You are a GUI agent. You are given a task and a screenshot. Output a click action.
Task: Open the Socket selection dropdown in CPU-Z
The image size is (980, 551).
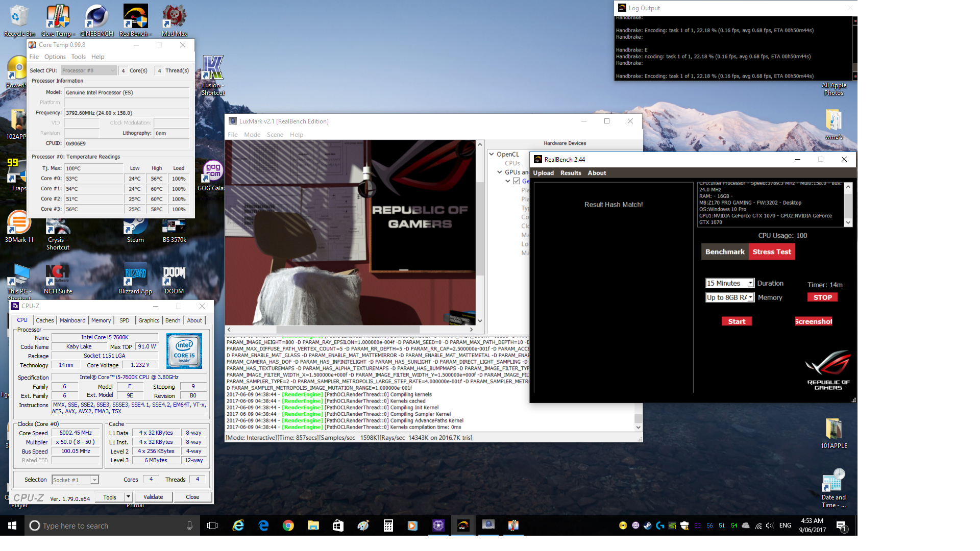(75, 480)
